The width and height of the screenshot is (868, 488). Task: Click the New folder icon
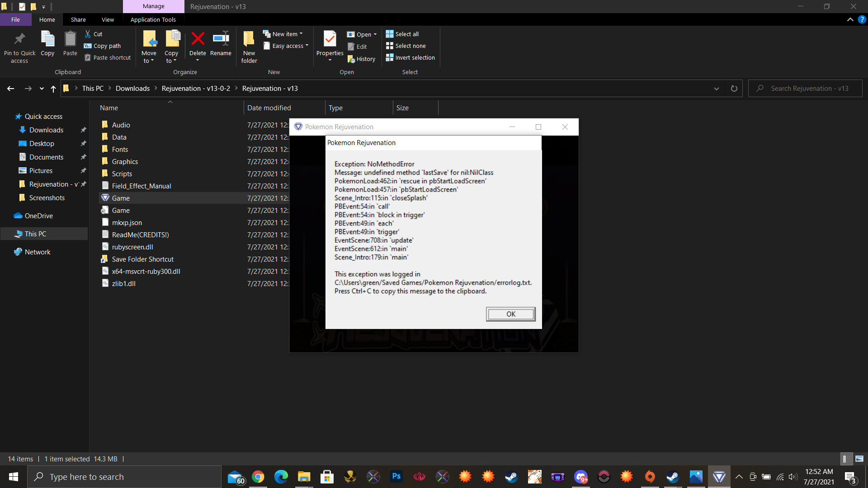point(249,39)
